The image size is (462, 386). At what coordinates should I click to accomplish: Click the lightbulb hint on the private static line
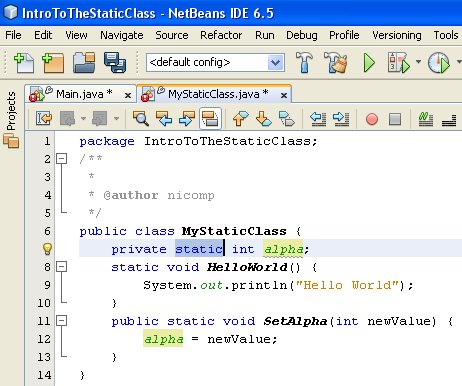[x=47, y=249]
